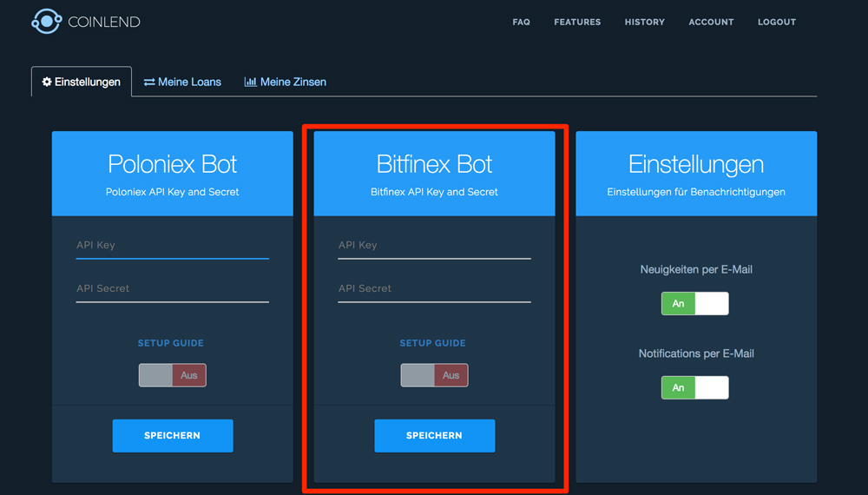Focus the Poloniex API Key field
868x495 pixels.
point(172,245)
